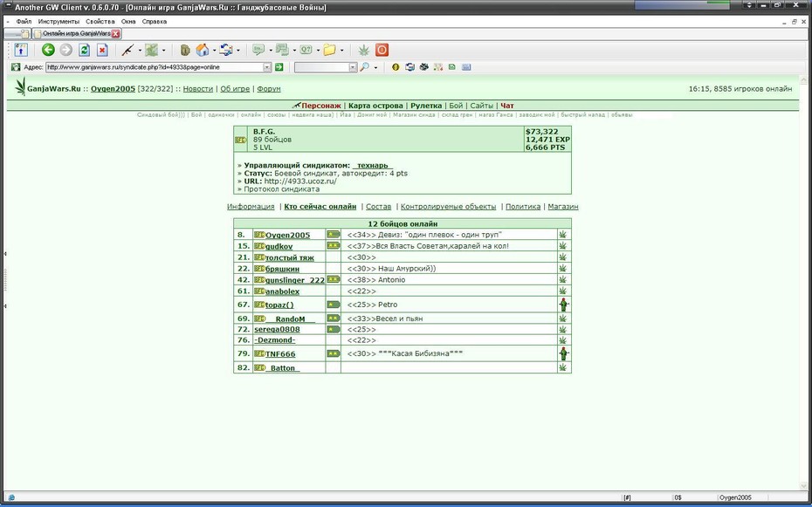Image resolution: width=812 pixels, height=507 pixels.
Task: Click the green Go arrow beside address bar
Action: click(x=279, y=67)
